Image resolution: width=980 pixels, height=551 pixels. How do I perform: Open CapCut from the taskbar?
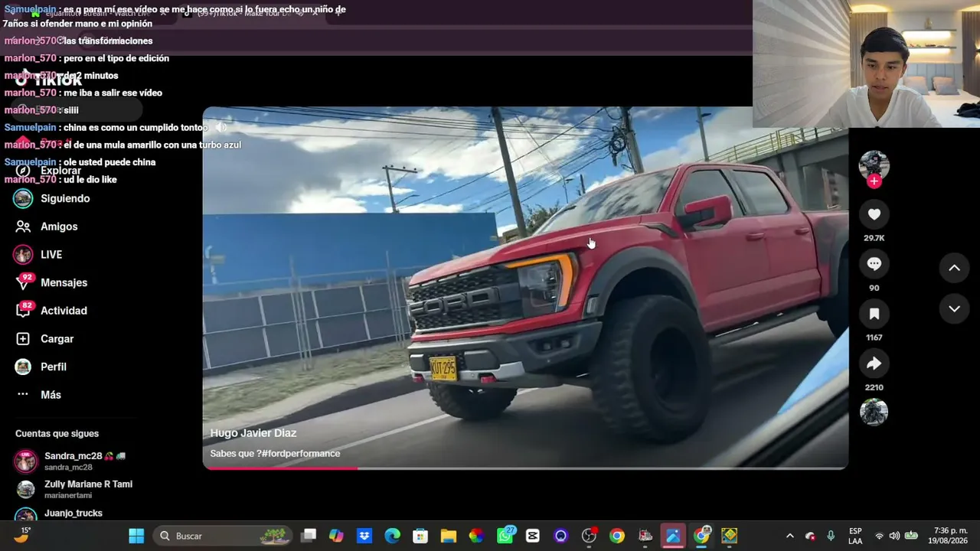533,536
